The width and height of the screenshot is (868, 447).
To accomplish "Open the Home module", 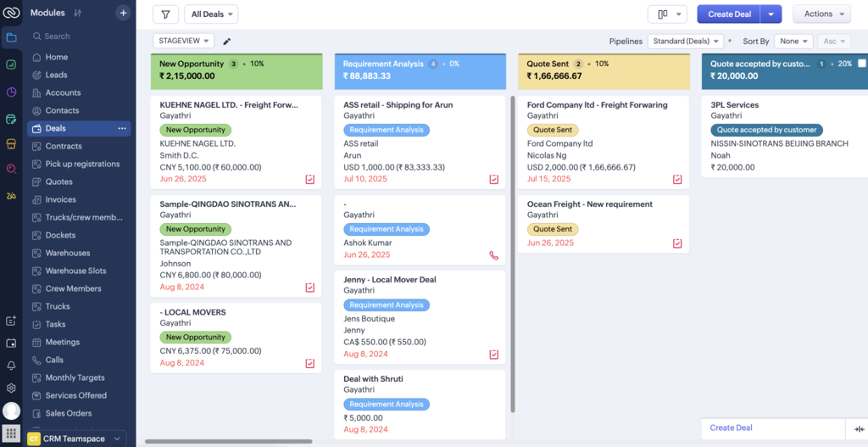I will click(x=56, y=57).
